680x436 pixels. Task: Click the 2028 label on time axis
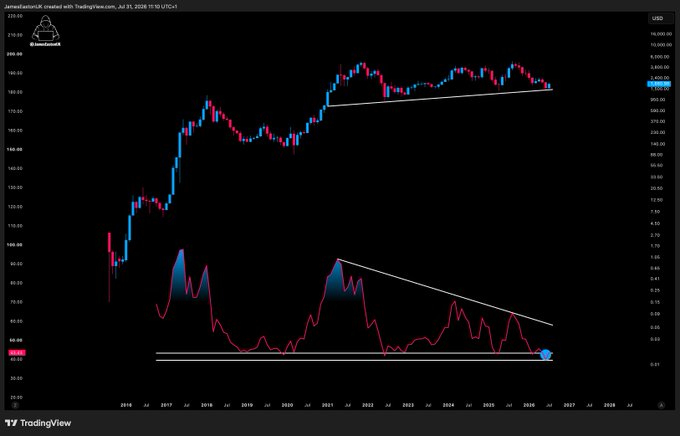pyautogui.click(x=610, y=405)
